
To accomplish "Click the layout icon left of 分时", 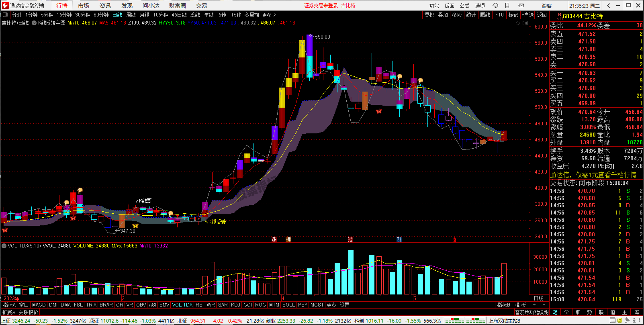I will pyautogui.click(x=5, y=15).
